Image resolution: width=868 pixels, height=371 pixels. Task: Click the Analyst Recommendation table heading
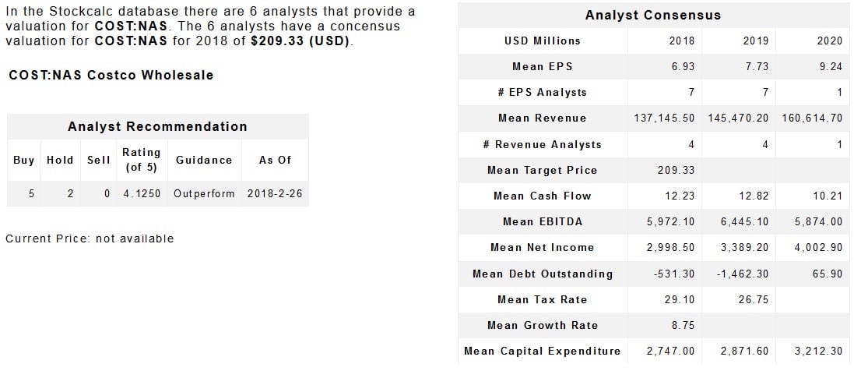[x=157, y=126]
